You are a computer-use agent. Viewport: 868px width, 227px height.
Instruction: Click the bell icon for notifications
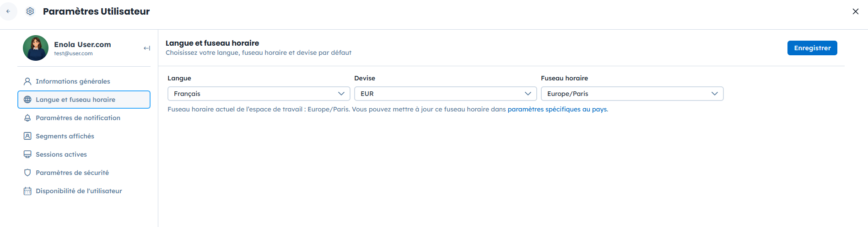pos(27,118)
